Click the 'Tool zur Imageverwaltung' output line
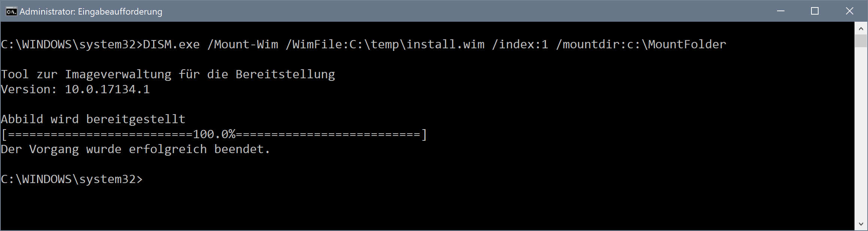The image size is (868, 231). coord(168,75)
